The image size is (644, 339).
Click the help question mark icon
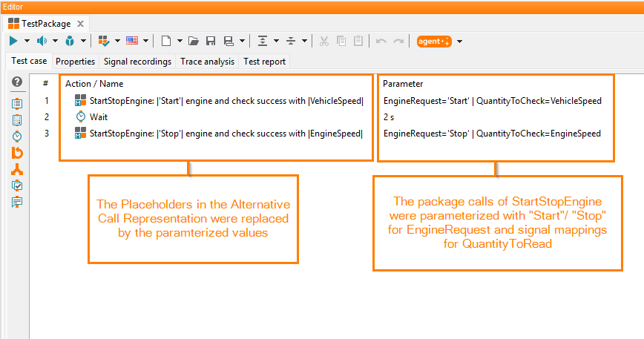coord(17,82)
